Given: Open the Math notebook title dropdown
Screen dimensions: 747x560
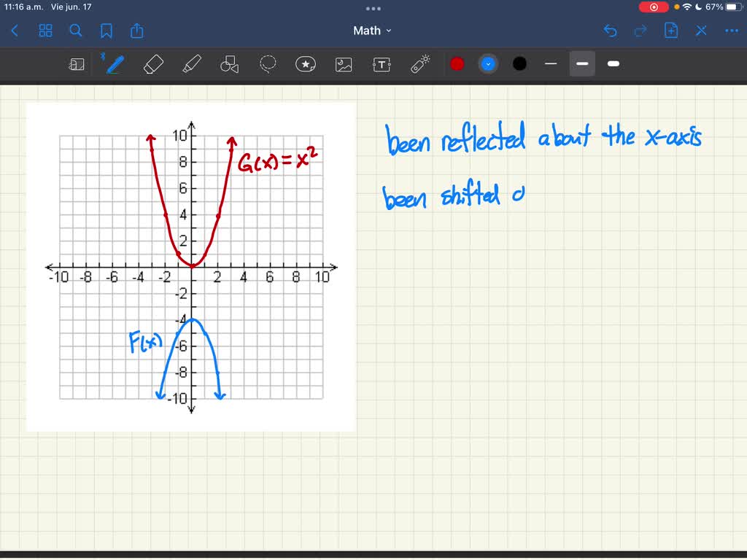Looking at the screenshot, I should [372, 31].
